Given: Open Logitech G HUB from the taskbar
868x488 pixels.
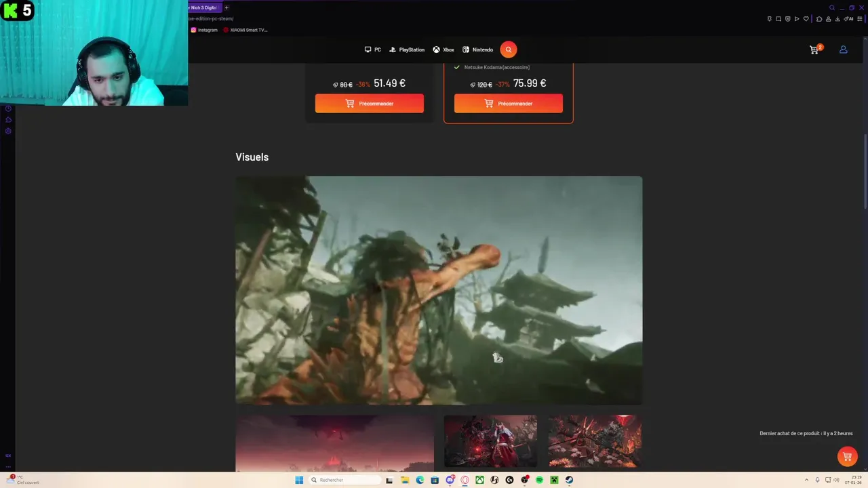Looking at the screenshot, I should [509, 480].
